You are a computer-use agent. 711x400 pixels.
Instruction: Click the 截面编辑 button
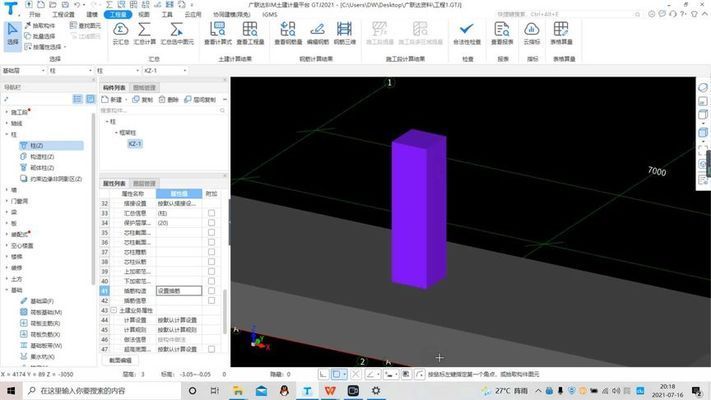120,360
